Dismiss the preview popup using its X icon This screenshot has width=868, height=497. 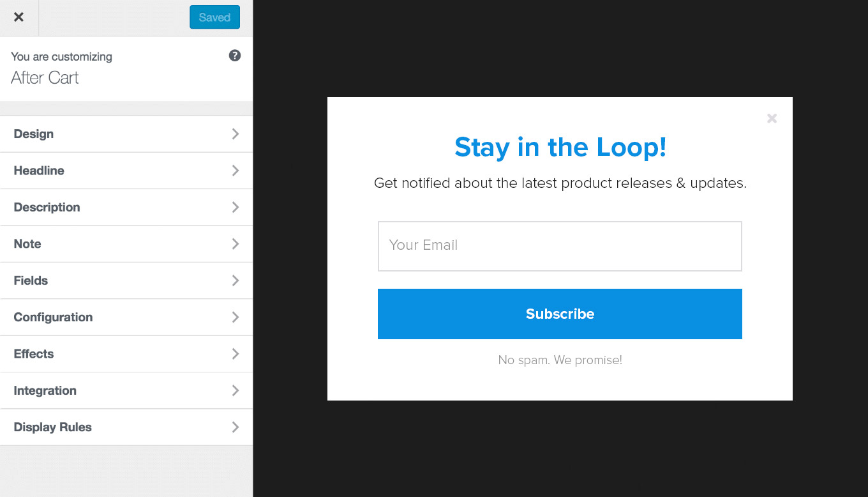tap(772, 118)
